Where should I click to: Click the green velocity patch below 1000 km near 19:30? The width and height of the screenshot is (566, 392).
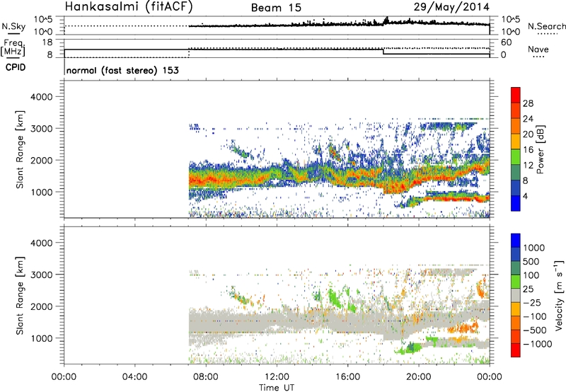coord(412,348)
